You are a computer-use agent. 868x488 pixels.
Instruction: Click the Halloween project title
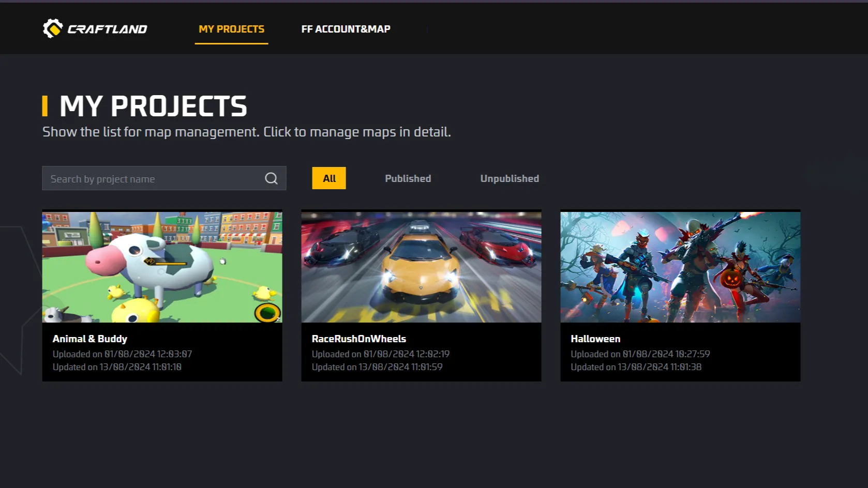click(x=595, y=339)
